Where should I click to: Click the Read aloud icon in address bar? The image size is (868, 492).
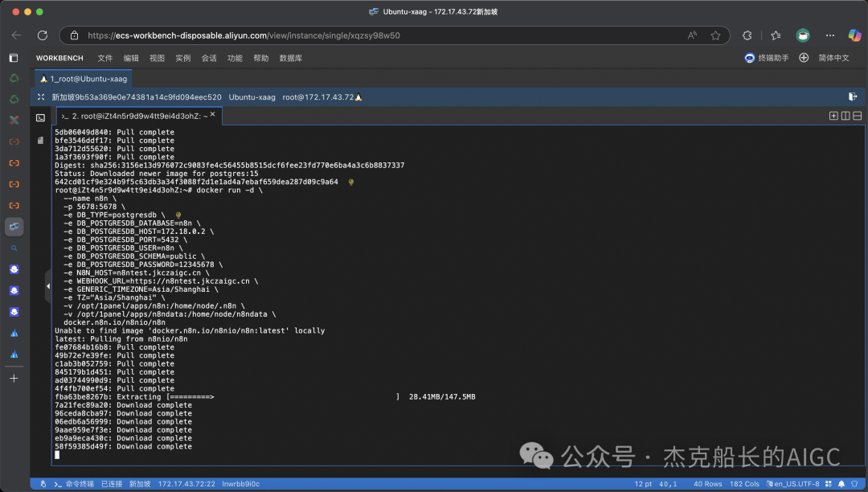click(692, 35)
